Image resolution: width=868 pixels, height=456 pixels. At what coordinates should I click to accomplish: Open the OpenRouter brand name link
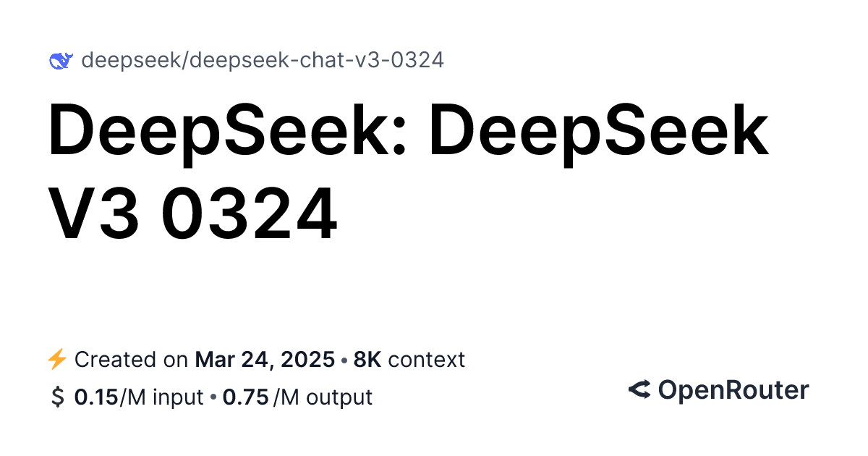click(x=733, y=391)
